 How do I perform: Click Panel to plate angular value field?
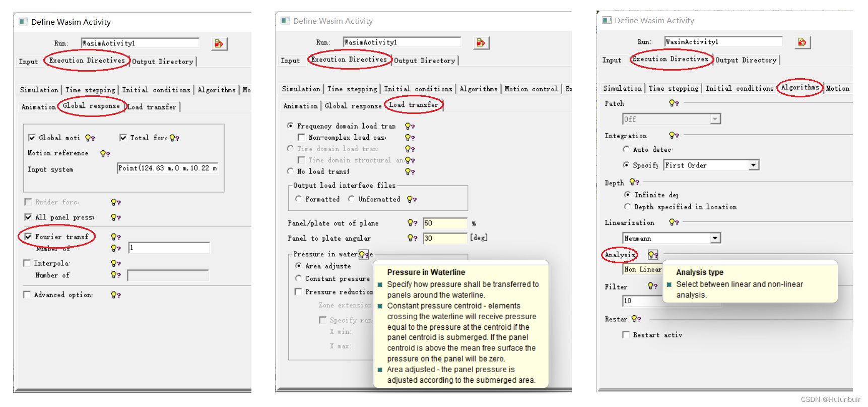coord(445,238)
